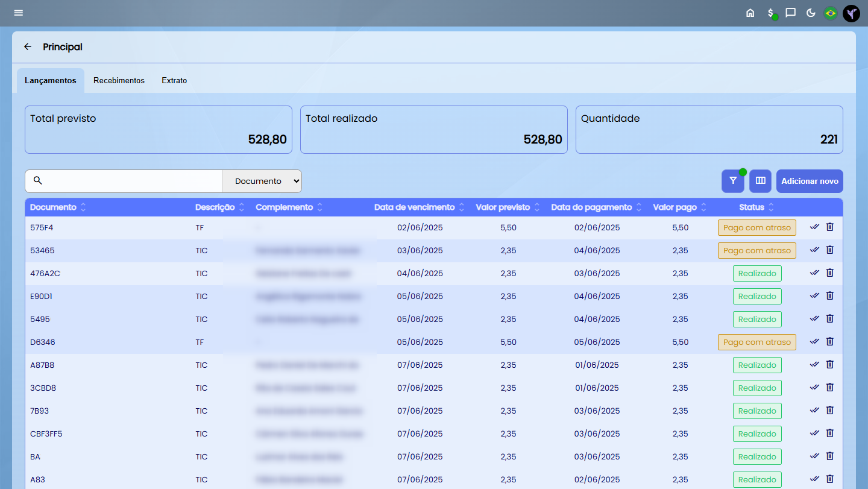This screenshot has width=868, height=489.
Task: Click document number A83
Action: pos(37,479)
